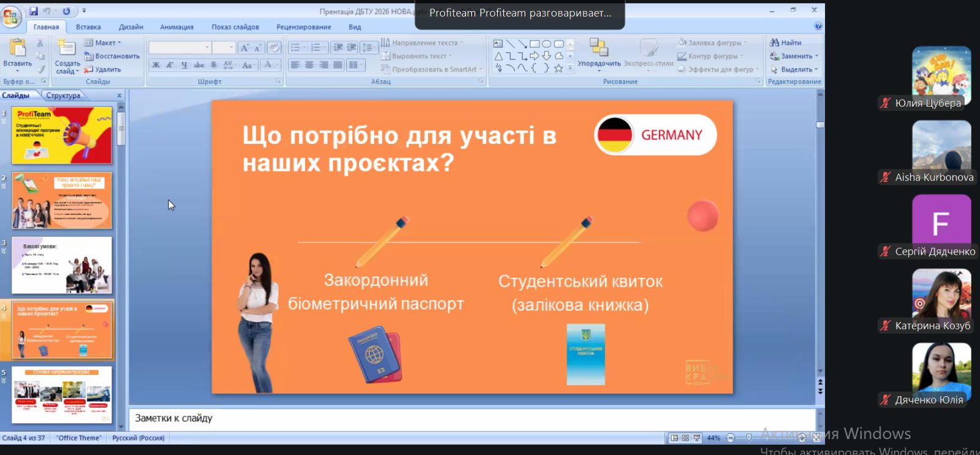Click the zoom slider handle

pos(748,438)
